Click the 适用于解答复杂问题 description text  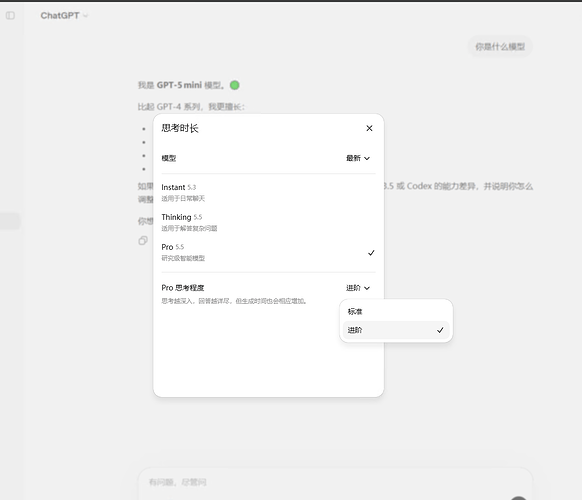point(189,228)
